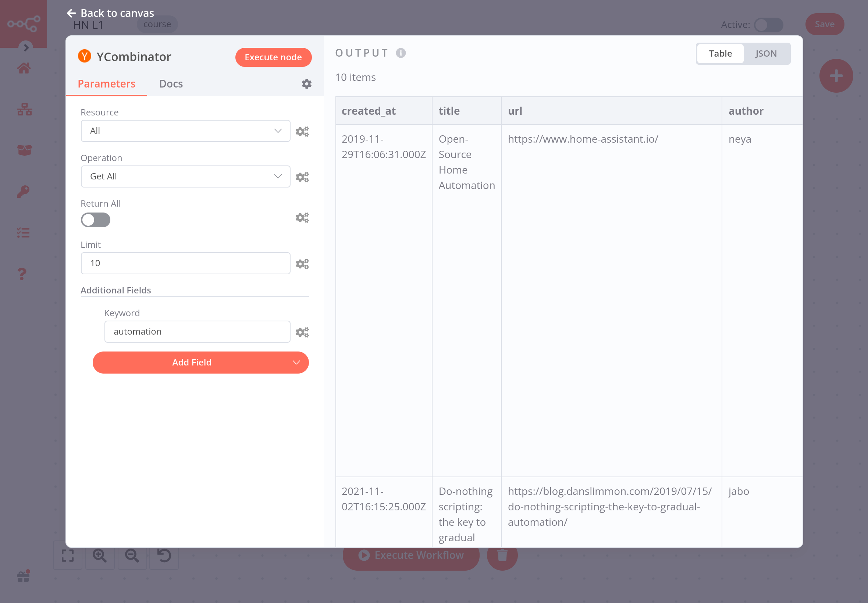The image size is (868, 603).
Task: Enable the Return All toggle
Action: point(96,220)
